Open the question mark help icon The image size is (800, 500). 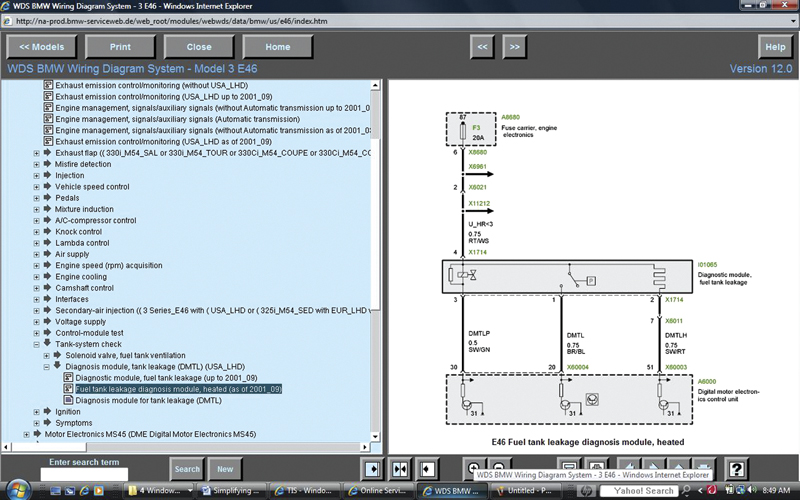point(736,468)
